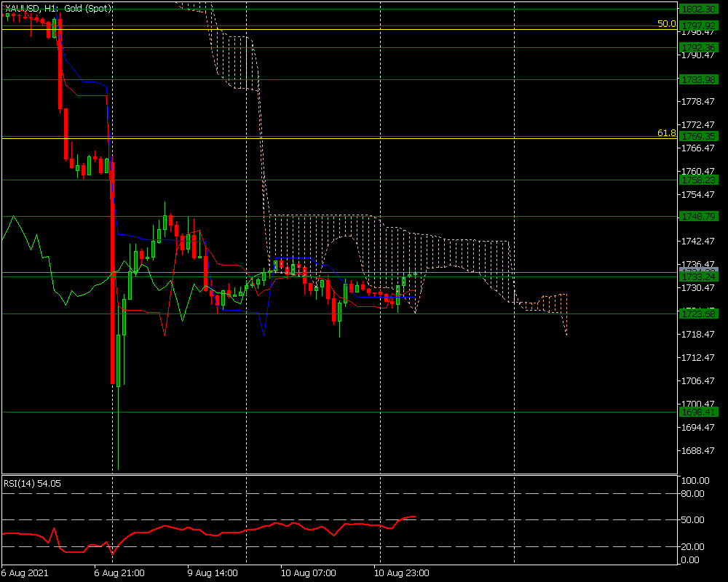Image resolution: width=728 pixels, height=582 pixels.
Task: Click the RSI 20.00 scale value
Action: [693, 547]
